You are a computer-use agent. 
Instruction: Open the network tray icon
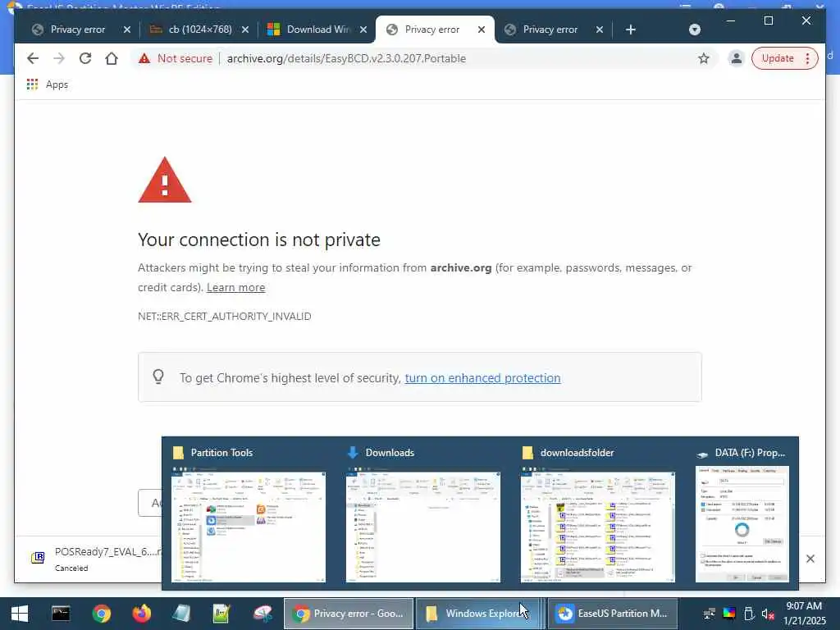coord(710,614)
